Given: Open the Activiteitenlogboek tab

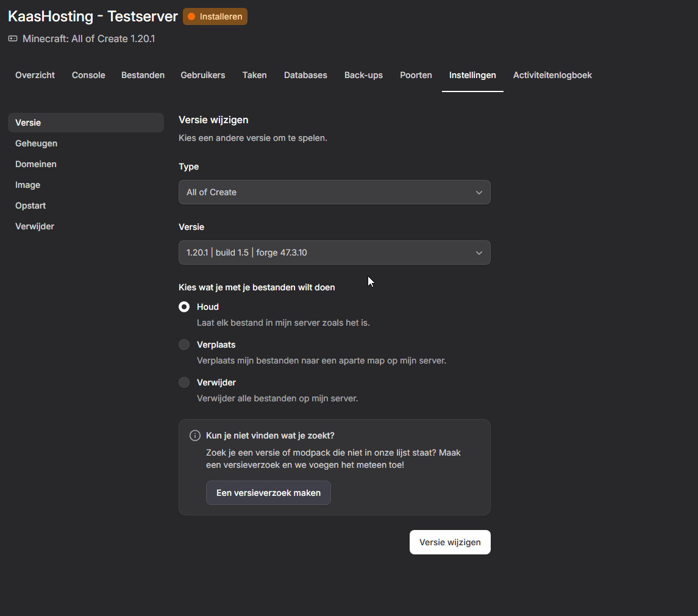Looking at the screenshot, I should pos(552,75).
